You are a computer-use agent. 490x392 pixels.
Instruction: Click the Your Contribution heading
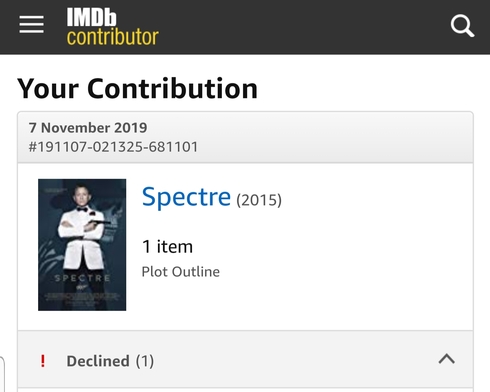pyautogui.click(x=137, y=89)
